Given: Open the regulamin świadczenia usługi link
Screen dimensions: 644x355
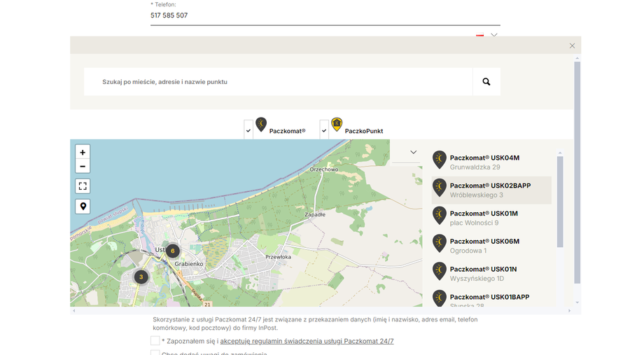Looking at the screenshot, I should 307,341.
